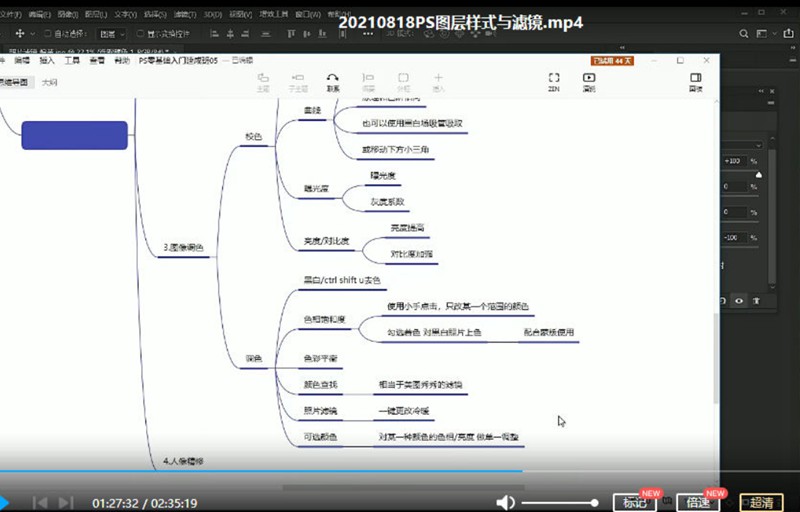The image size is (800, 512).
Task: Open XMind 插入 menu
Action: pos(47,60)
